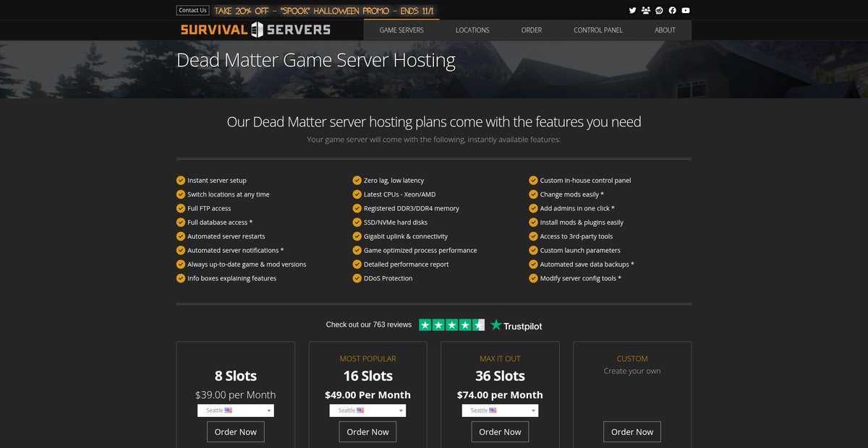Click 'Registered DDR3/DDR4 memory' text

coord(412,208)
